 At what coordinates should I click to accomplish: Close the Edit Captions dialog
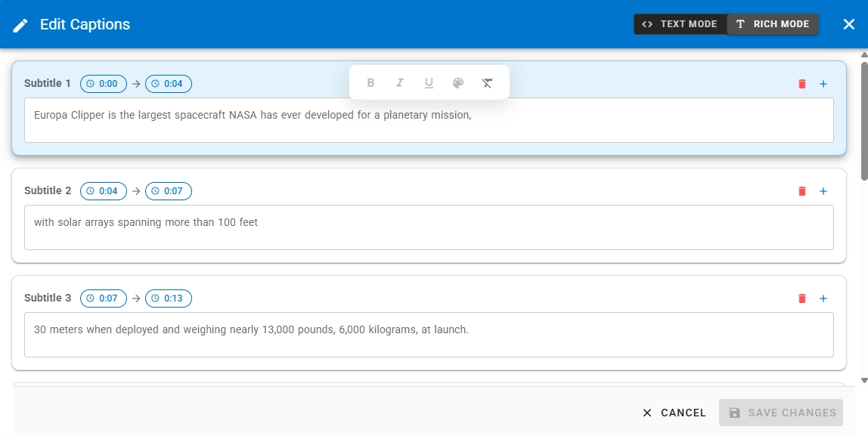coord(848,24)
